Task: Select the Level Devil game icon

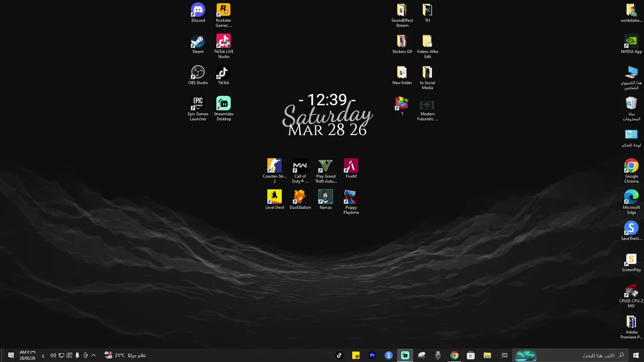Action: click(x=274, y=200)
